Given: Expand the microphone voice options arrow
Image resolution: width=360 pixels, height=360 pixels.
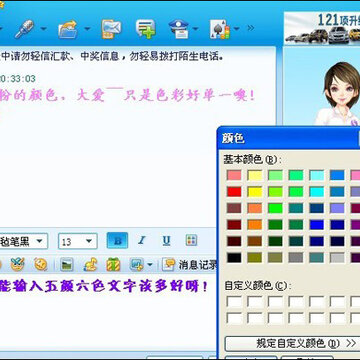Looking at the screenshot, I should (44, 29).
